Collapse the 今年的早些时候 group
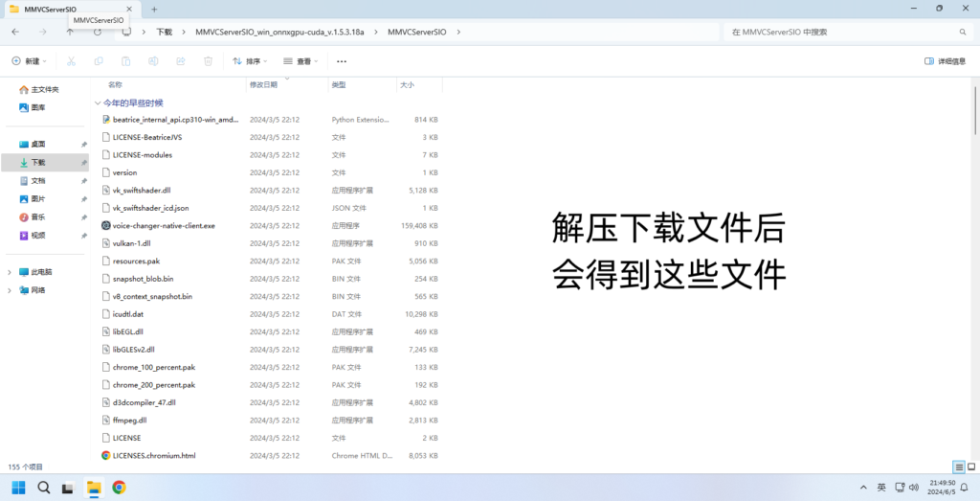 [x=98, y=103]
